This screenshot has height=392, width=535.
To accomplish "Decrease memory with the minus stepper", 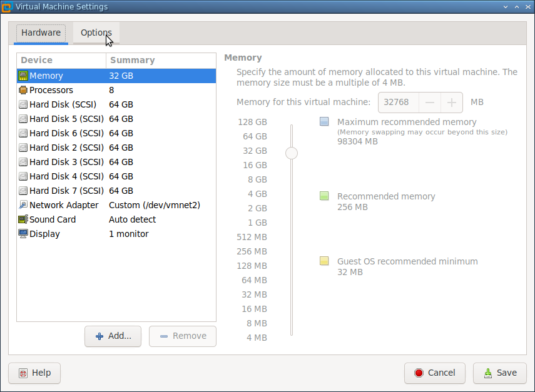I will (429, 103).
